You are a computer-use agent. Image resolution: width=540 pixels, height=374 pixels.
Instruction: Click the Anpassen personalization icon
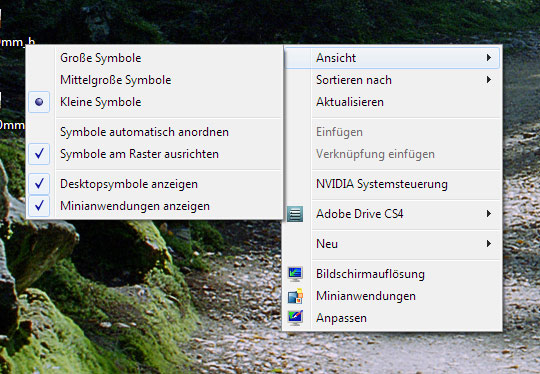[295, 318]
